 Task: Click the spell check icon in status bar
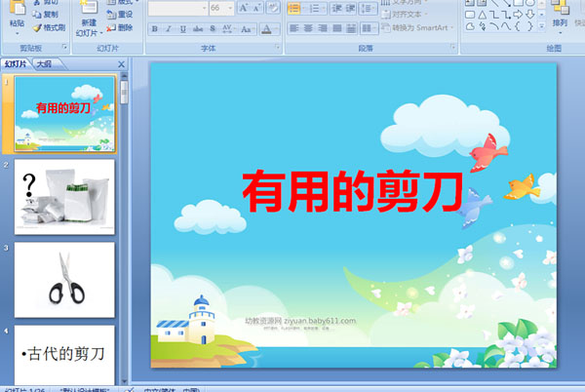point(132,388)
